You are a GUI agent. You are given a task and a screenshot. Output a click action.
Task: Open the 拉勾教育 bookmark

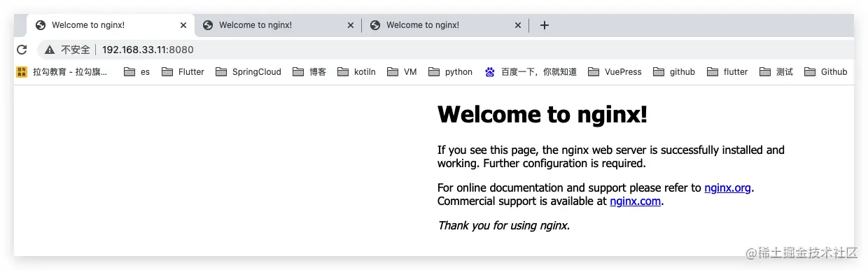62,71
